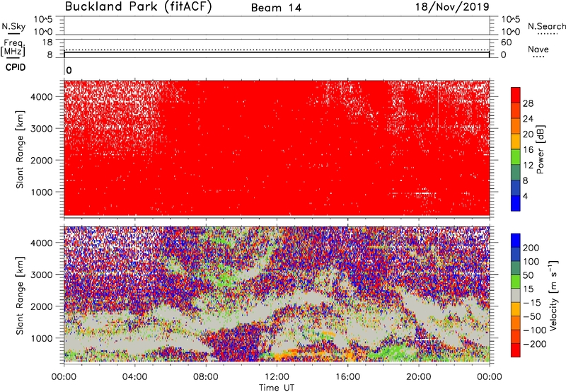Click the velocity colorbar label '50'
566x392 pixels.
528,275
